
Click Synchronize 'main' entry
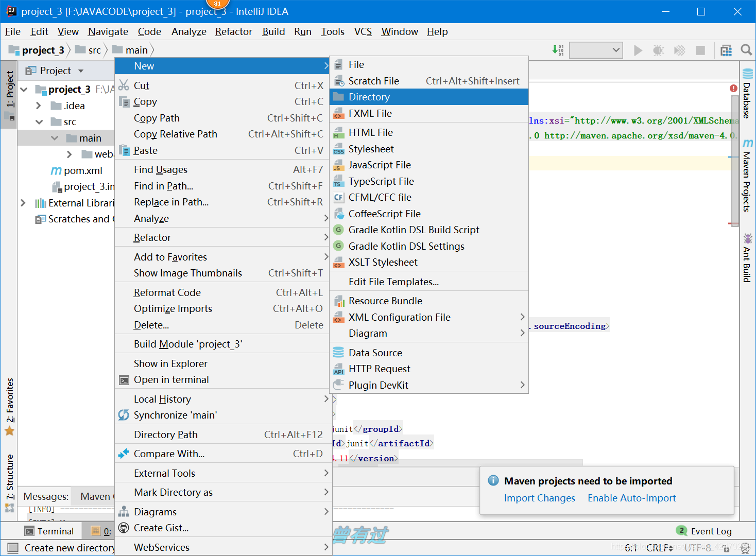[x=223, y=415]
